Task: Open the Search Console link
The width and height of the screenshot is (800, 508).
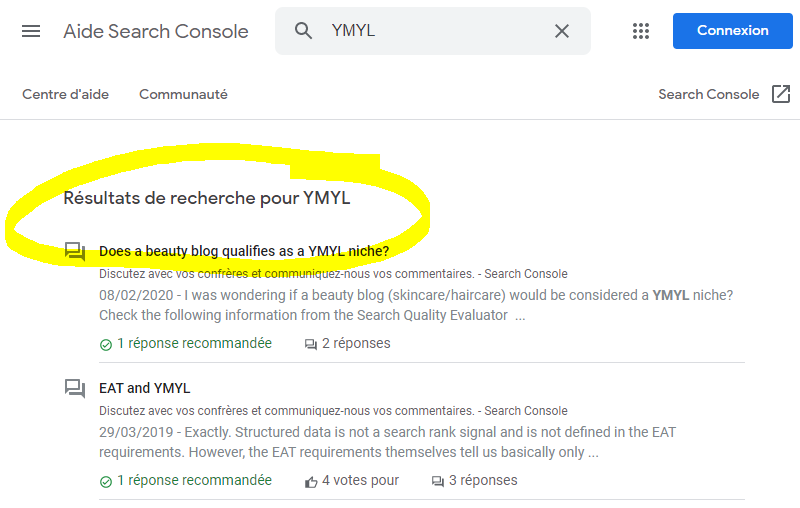Action: [x=709, y=94]
